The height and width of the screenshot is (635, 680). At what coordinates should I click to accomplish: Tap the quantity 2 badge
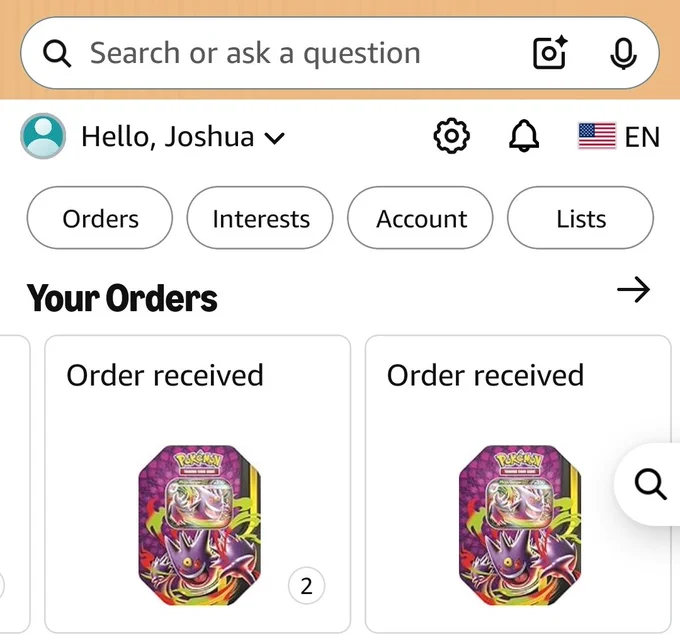point(306,586)
